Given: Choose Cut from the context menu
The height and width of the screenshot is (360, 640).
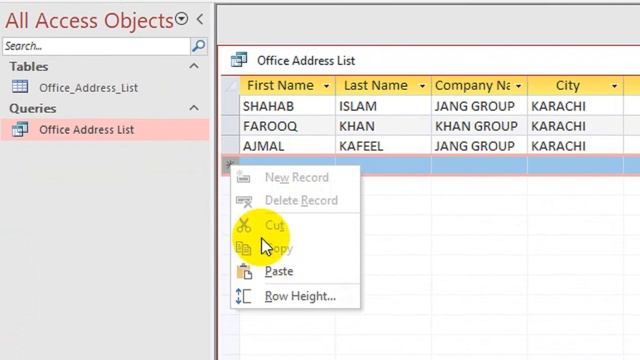Looking at the screenshot, I should tap(296, 225).
